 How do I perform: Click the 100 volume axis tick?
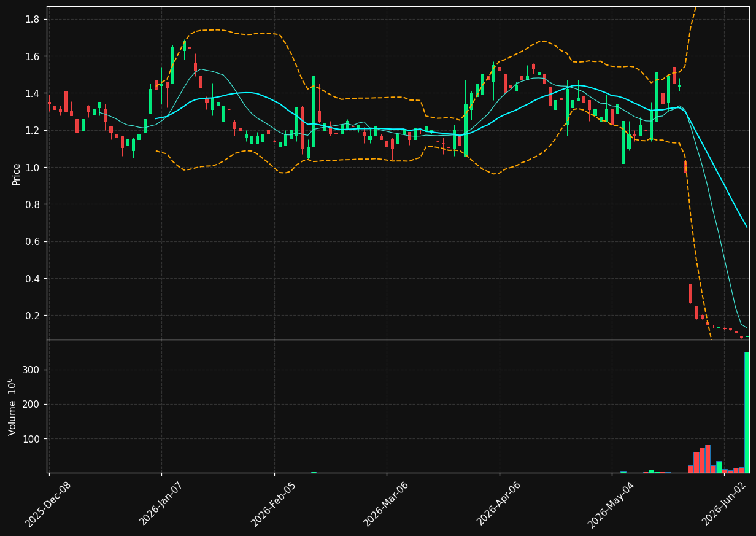[x=32, y=439]
